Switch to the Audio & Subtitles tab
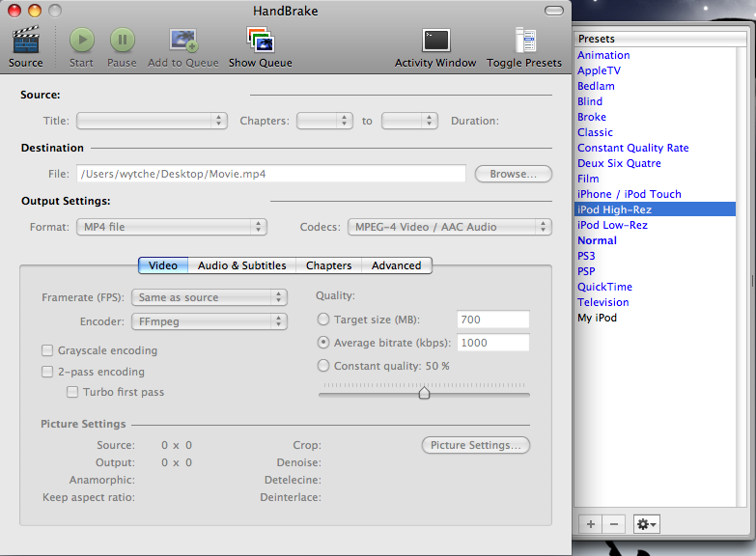 [x=241, y=265]
